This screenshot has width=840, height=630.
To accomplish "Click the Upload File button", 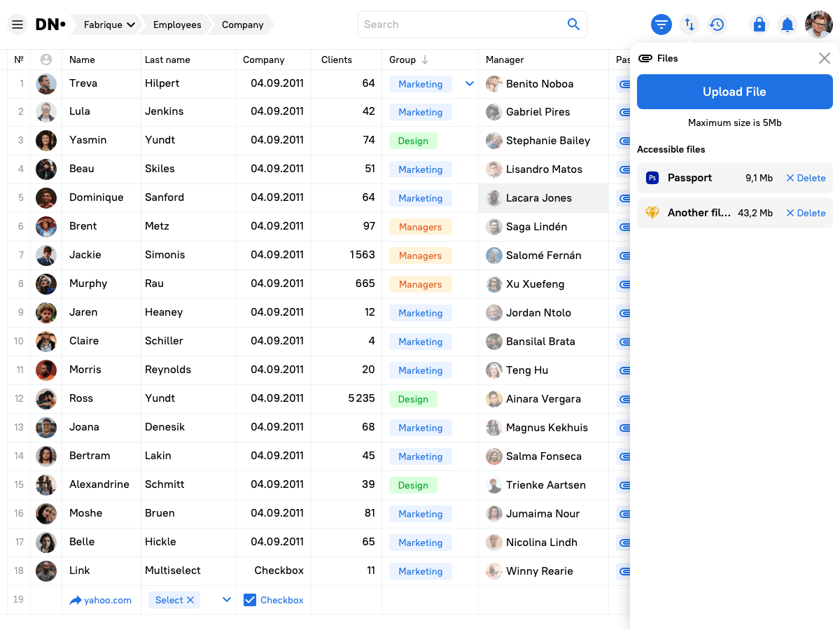I will (735, 92).
